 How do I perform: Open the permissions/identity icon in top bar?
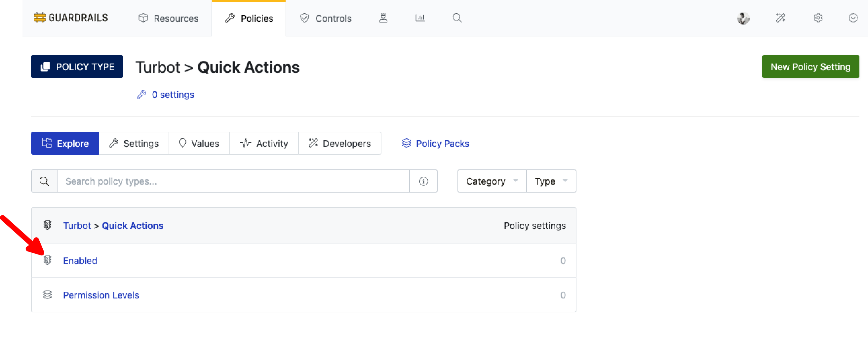click(383, 18)
